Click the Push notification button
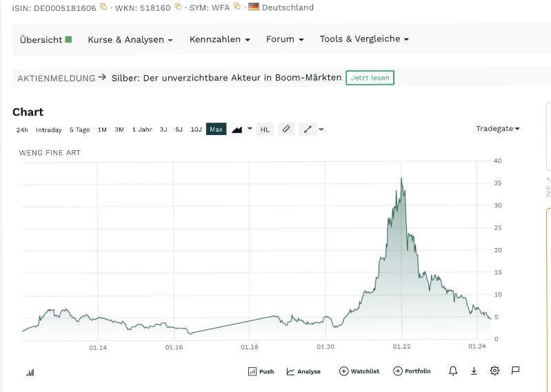551x392 pixels. click(261, 371)
